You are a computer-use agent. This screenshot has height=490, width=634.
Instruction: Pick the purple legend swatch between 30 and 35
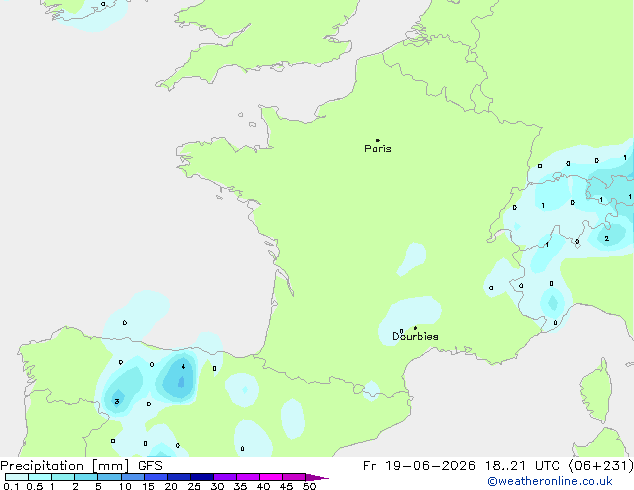click(225, 477)
